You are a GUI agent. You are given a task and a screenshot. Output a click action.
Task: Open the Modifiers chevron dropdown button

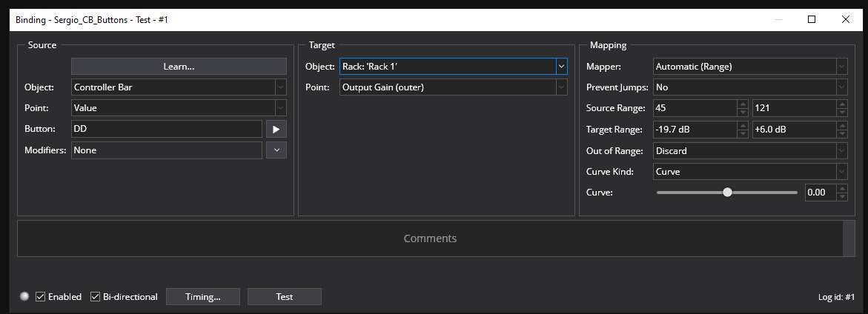coord(276,150)
